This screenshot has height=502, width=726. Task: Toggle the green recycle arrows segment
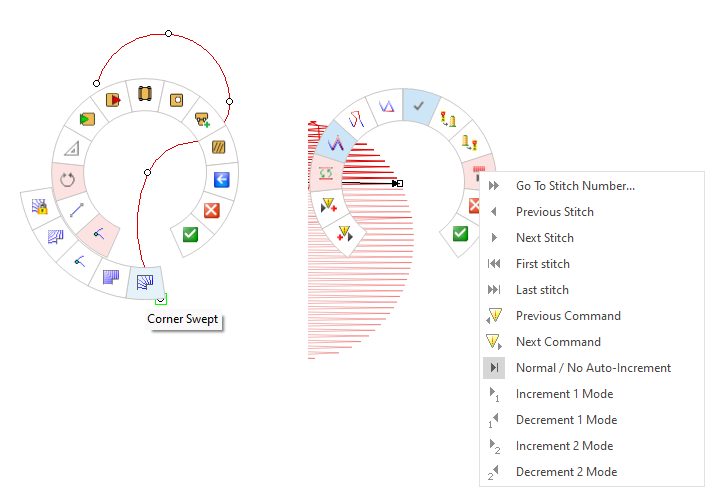326,174
